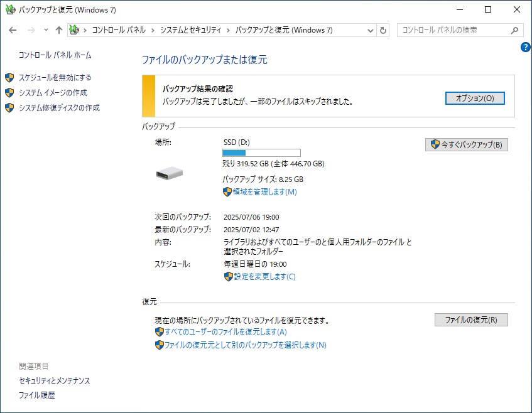Click shield icon next to 設定を変更します

coord(229,277)
